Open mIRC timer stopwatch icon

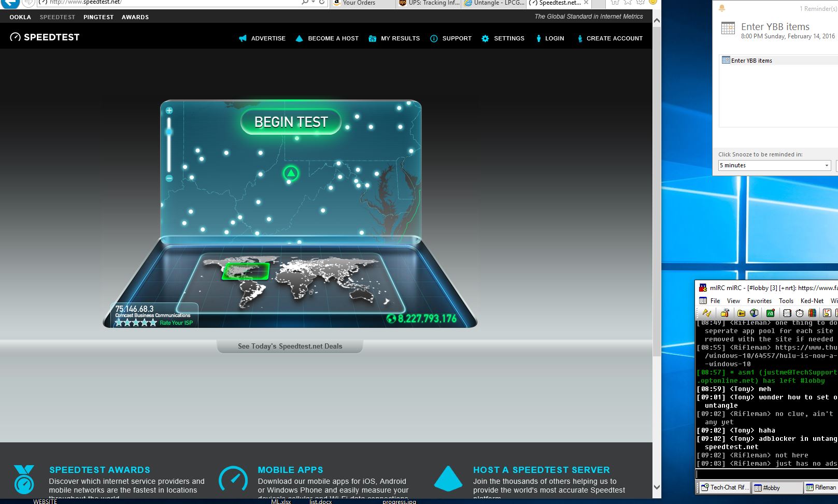800,313
